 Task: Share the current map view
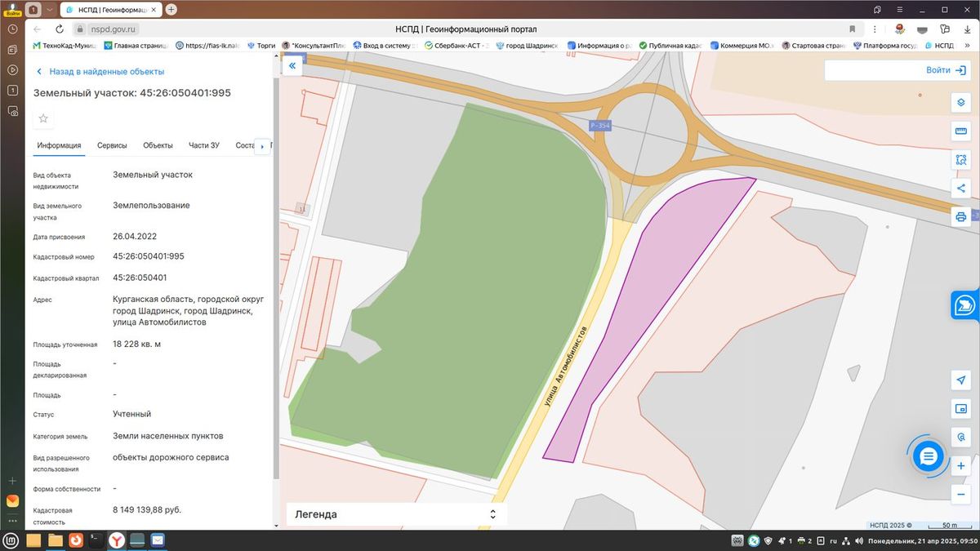961,189
